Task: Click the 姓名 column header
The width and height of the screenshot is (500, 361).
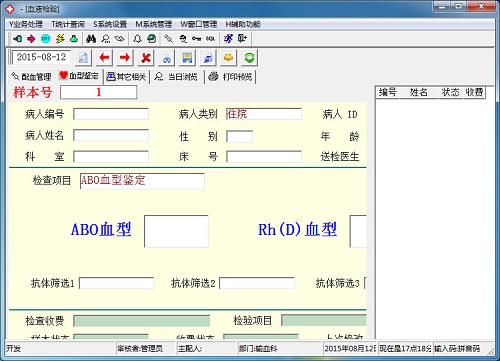Action: point(418,92)
